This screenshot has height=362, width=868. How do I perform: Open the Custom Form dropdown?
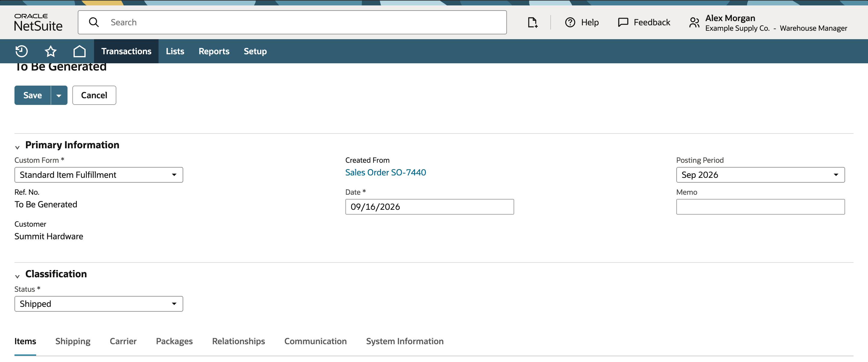point(99,175)
